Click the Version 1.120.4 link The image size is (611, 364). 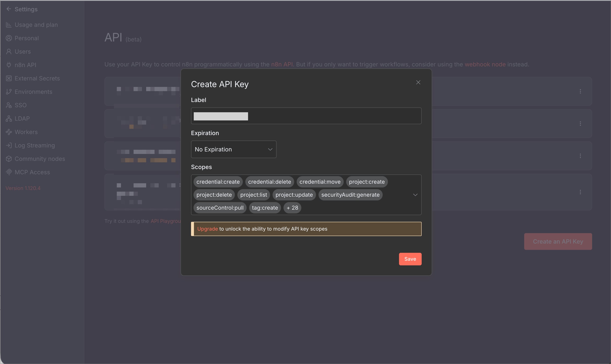pyautogui.click(x=23, y=188)
